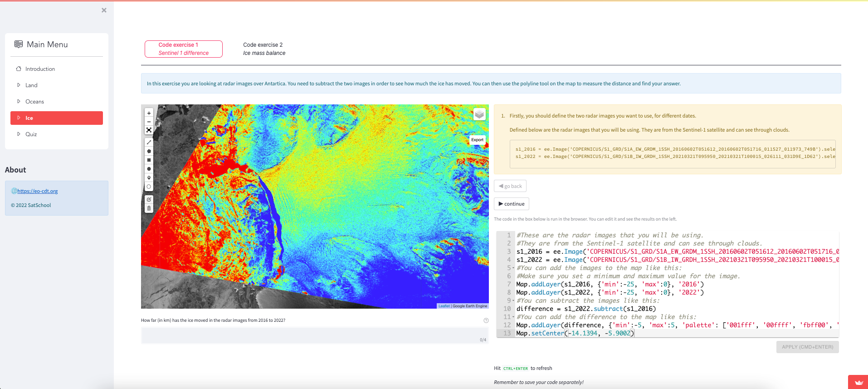This screenshot has height=389, width=868.
Task: Select the polyline drawing tool
Action: 149,143
